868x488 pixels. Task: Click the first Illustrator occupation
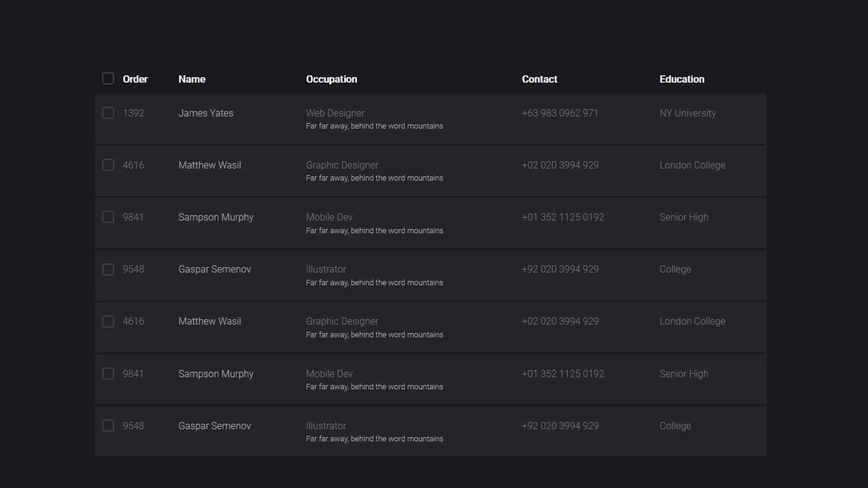[326, 269]
